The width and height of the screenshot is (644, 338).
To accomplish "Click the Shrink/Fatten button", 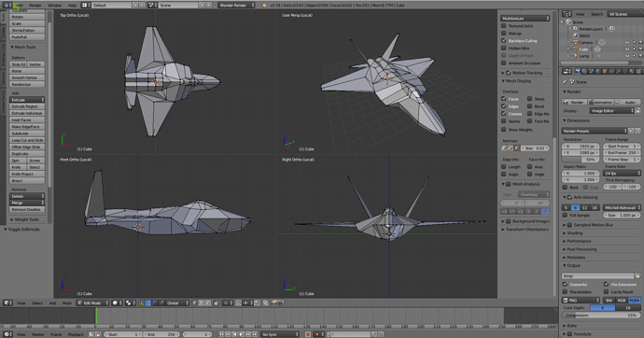I will click(x=27, y=31).
